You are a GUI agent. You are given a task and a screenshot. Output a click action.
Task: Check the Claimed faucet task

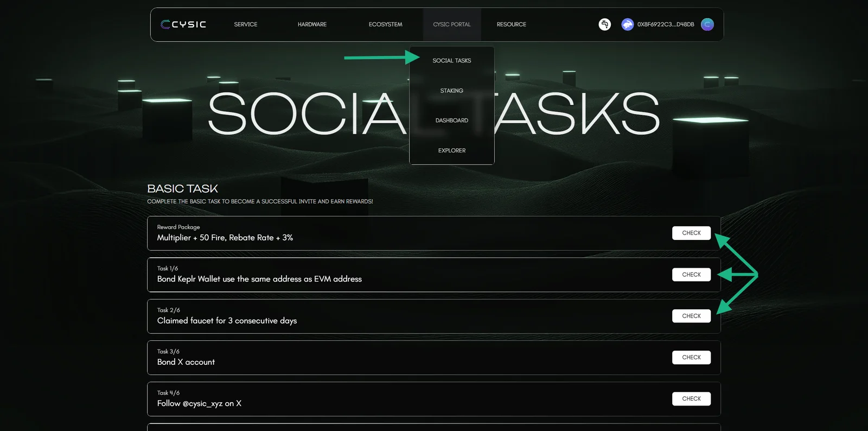[691, 316]
